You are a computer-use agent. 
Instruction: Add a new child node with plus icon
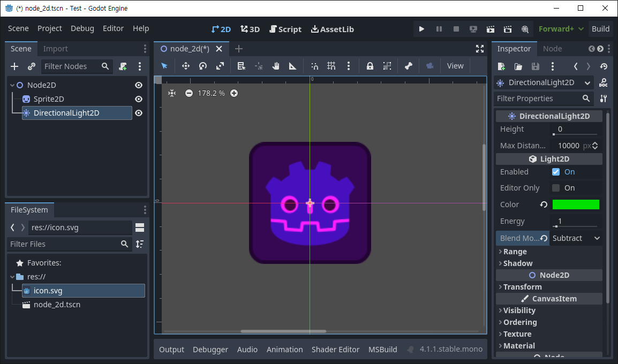tap(14, 66)
